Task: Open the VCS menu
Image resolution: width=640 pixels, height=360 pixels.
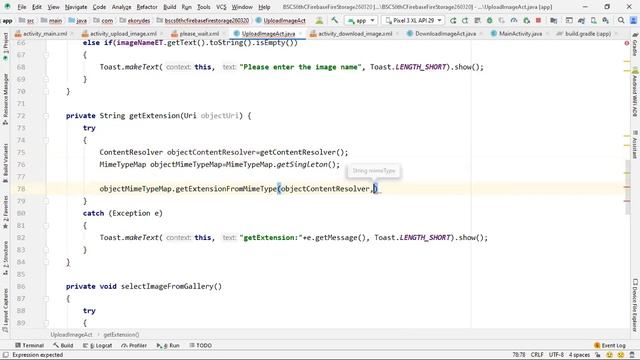Action: (221, 7)
